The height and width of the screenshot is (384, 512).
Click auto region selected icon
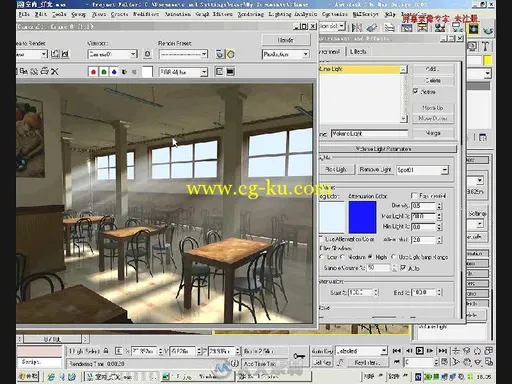pyautogui.click(x=65, y=54)
